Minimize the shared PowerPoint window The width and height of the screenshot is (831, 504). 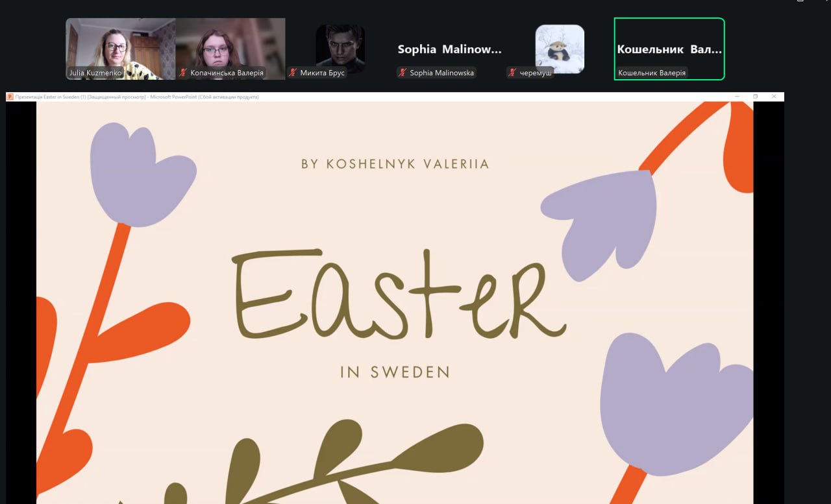[737, 97]
